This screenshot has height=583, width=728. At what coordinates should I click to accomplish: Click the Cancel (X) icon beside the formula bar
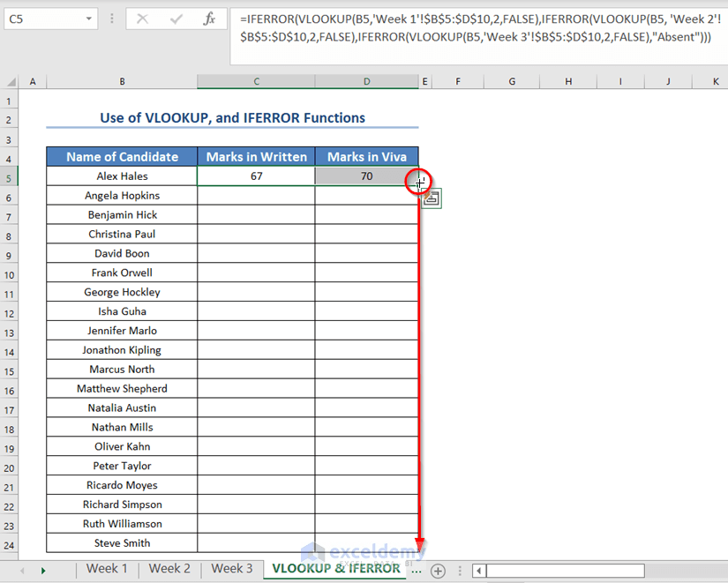145,19
